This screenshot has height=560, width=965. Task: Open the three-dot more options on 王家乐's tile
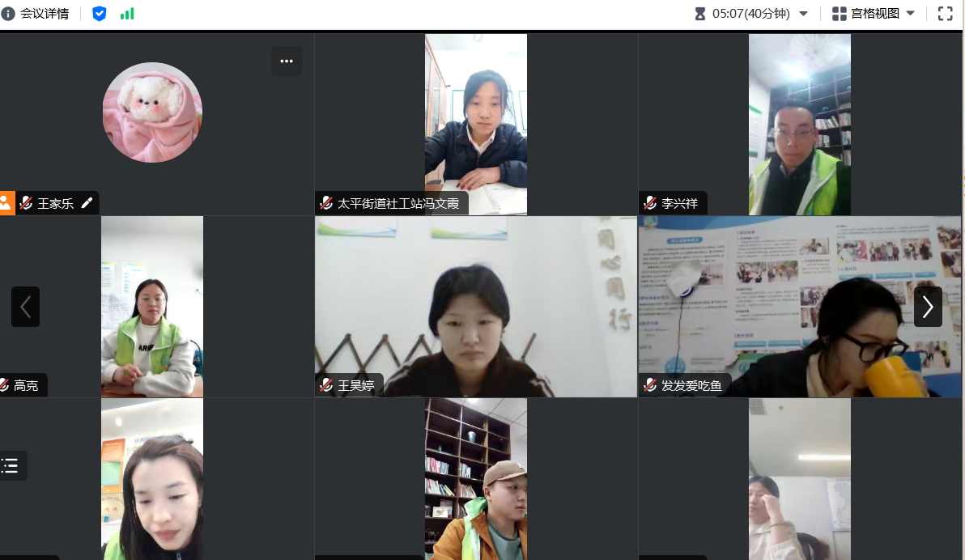286,62
